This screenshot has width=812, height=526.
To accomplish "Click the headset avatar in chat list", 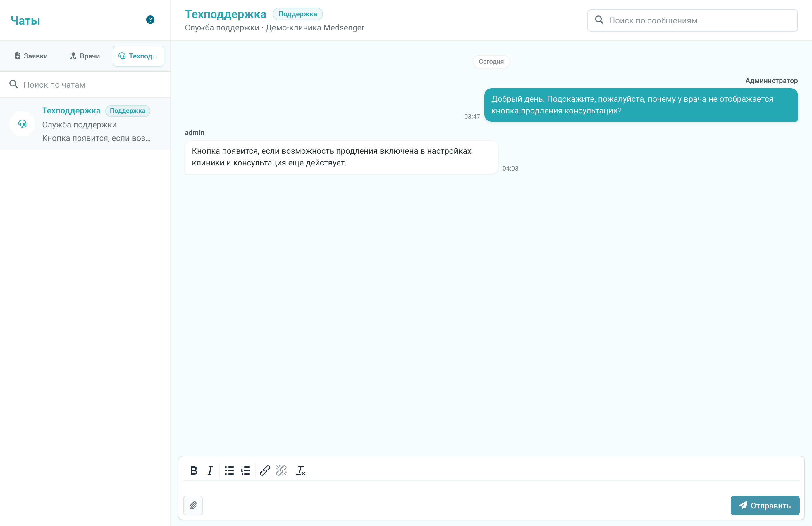I will pyautogui.click(x=22, y=124).
